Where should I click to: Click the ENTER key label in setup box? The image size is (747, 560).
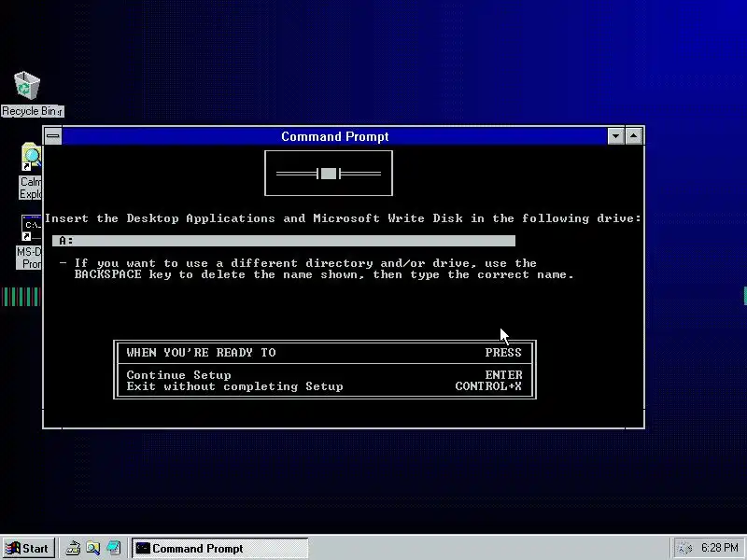(x=503, y=375)
